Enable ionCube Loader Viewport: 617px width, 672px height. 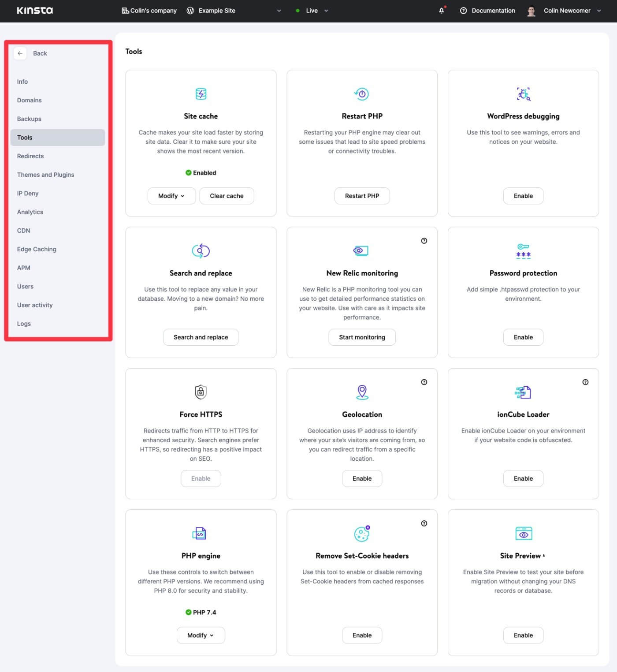[x=523, y=478]
